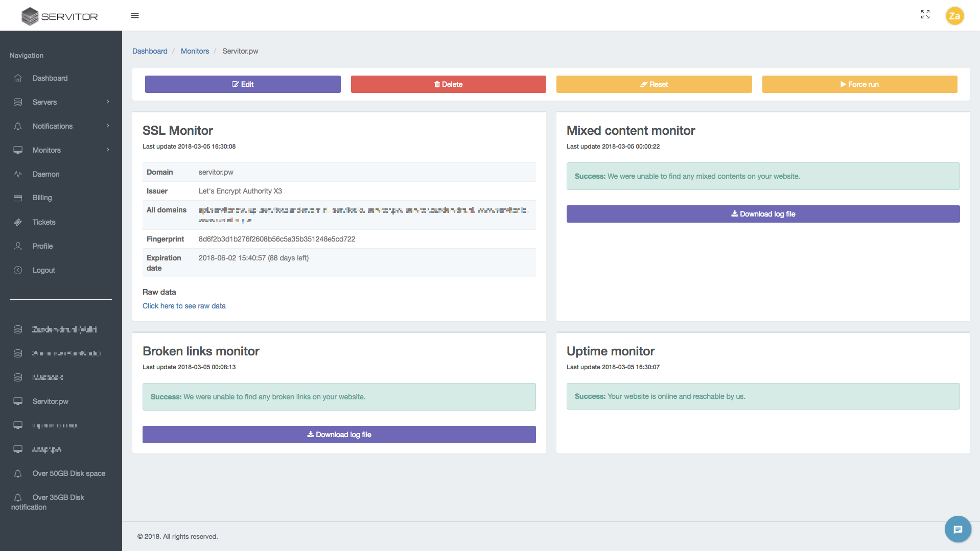The width and height of the screenshot is (980, 551).
Task: Open Over 50GB Disk space notification
Action: tap(69, 473)
